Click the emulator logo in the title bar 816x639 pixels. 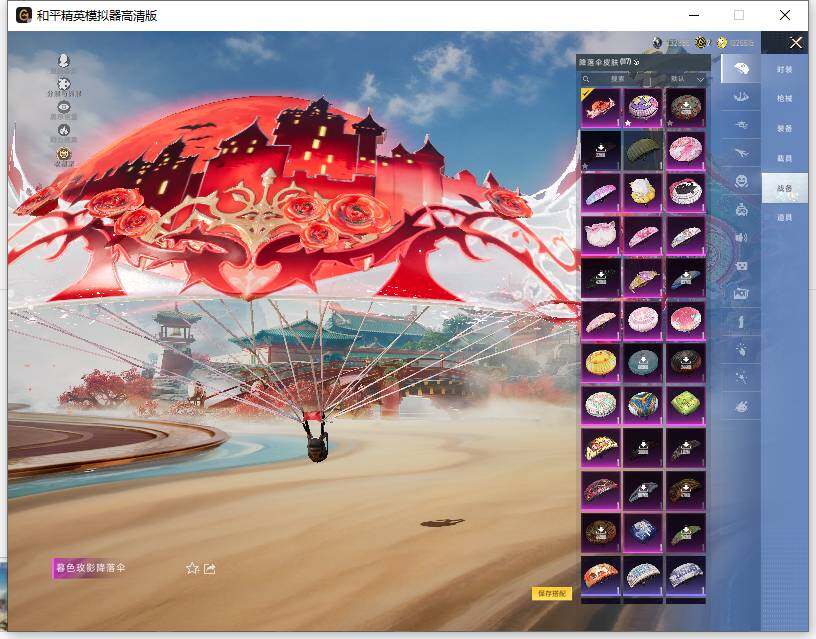click(x=23, y=15)
